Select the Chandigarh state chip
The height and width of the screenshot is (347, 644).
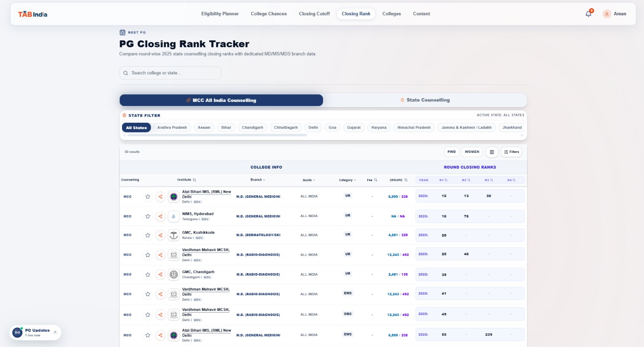point(252,127)
